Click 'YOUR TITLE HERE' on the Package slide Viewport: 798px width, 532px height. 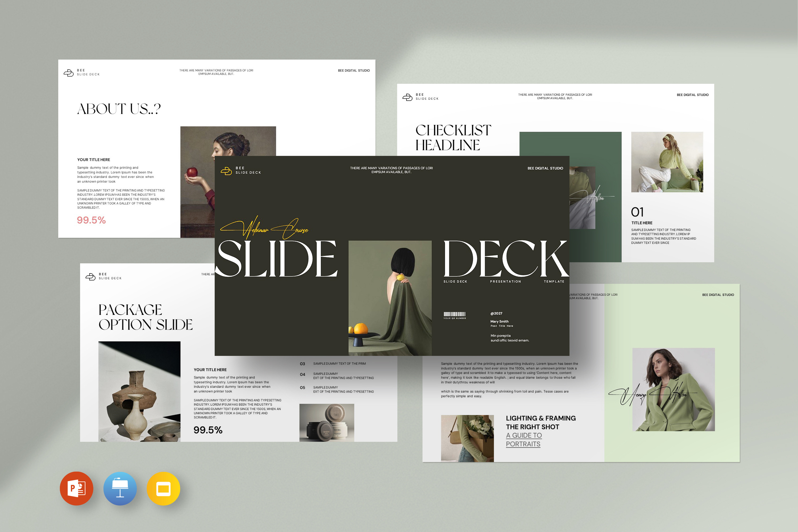(x=210, y=370)
